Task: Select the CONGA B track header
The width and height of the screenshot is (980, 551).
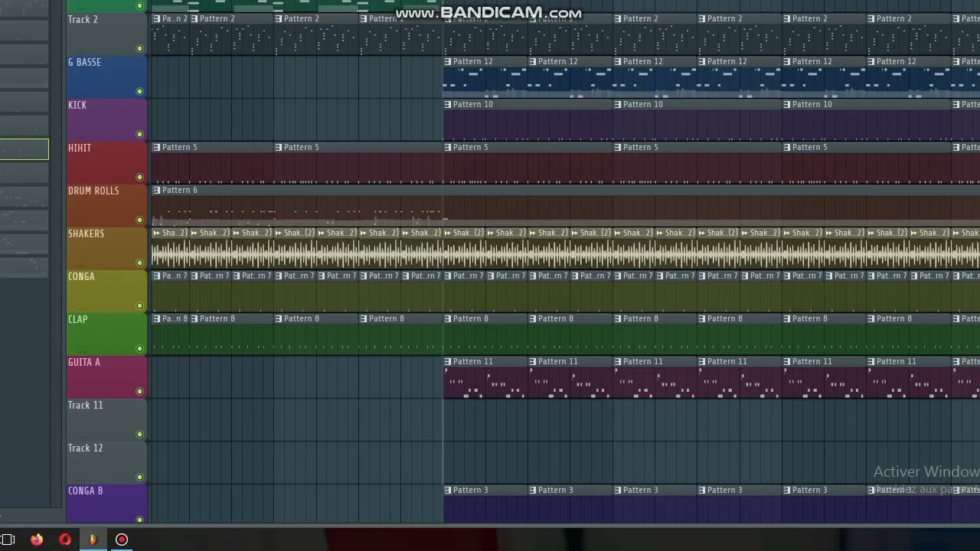Action: [106, 504]
